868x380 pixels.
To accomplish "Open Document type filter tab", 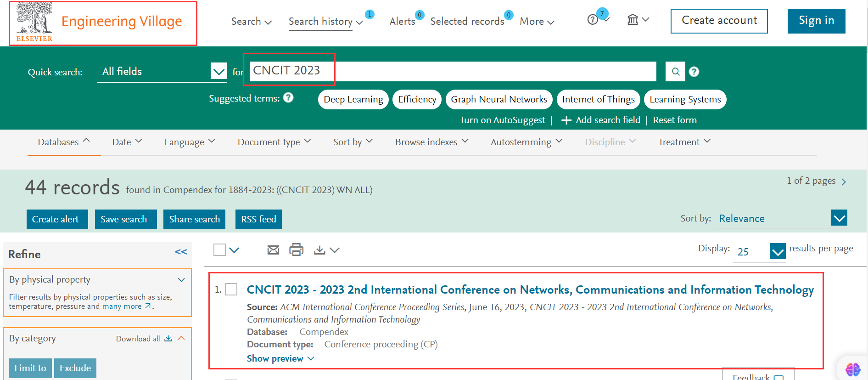I will click(x=274, y=142).
